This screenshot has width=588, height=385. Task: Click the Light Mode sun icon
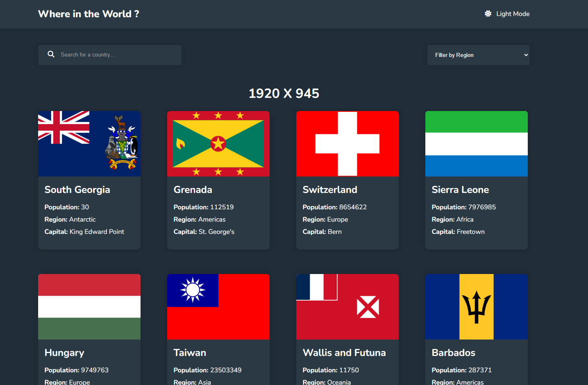[x=488, y=14]
